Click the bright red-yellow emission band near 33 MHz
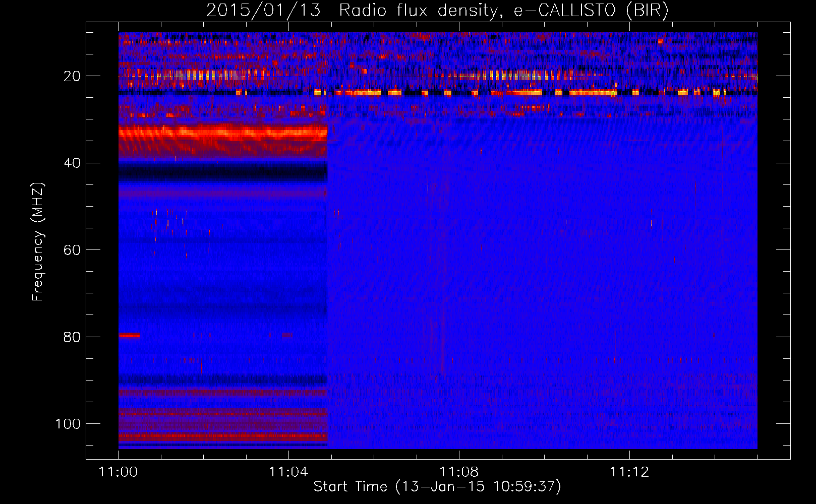816x504 pixels. [x=223, y=133]
